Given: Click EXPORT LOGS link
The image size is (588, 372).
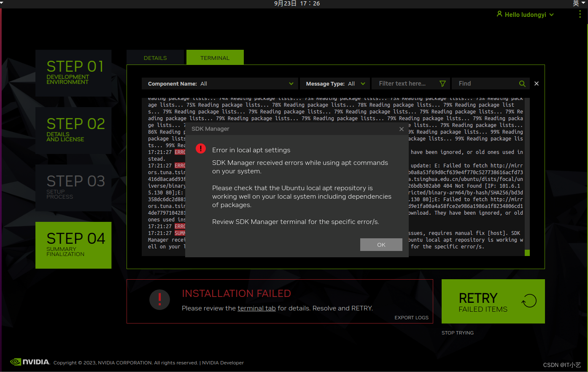Looking at the screenshot, I should tap(411, 318).
